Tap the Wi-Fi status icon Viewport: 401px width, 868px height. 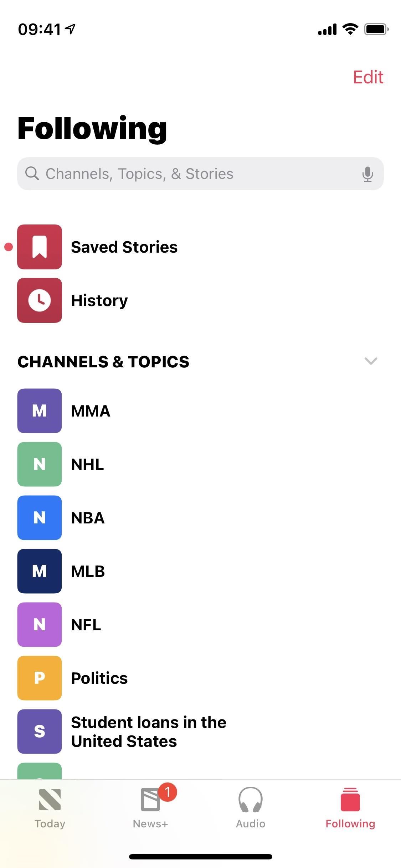coord(350,29)
